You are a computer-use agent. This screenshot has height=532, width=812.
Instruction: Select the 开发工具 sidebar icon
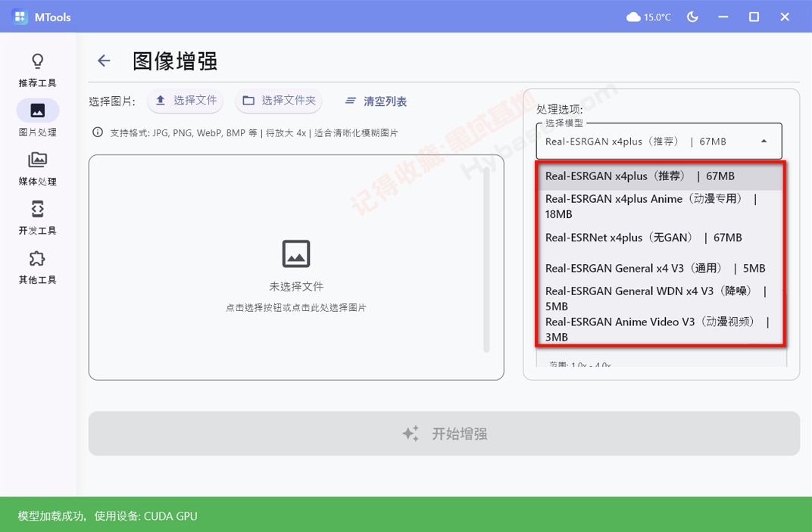(x=37, y=216)
